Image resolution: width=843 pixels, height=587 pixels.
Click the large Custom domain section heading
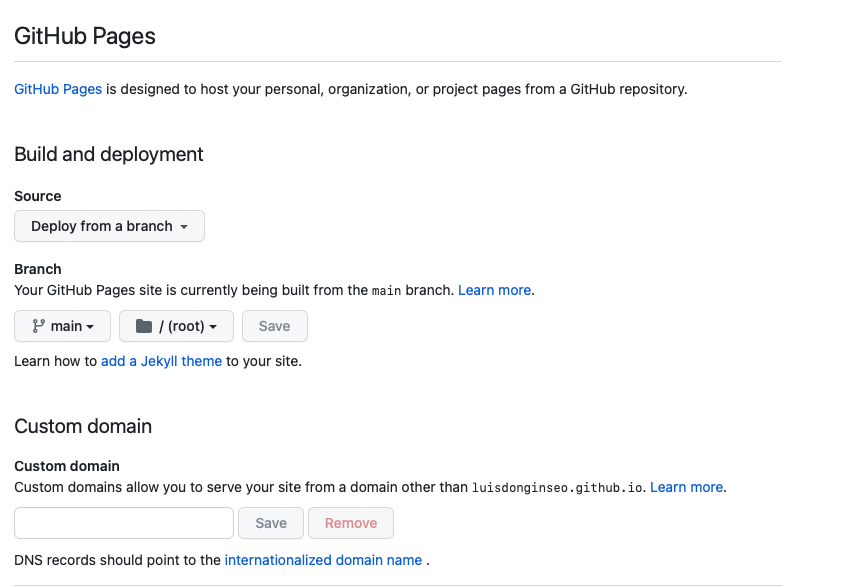coord(83,426)
